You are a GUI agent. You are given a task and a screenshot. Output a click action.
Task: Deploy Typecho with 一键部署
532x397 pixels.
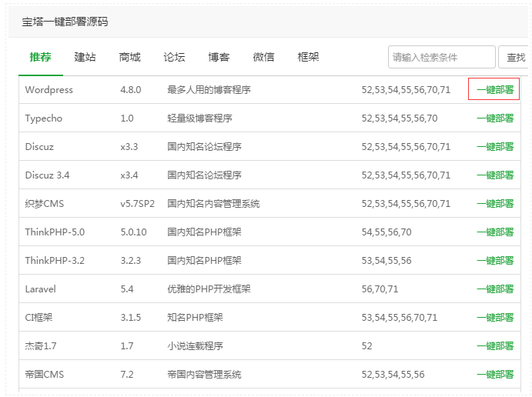point(495,118)
